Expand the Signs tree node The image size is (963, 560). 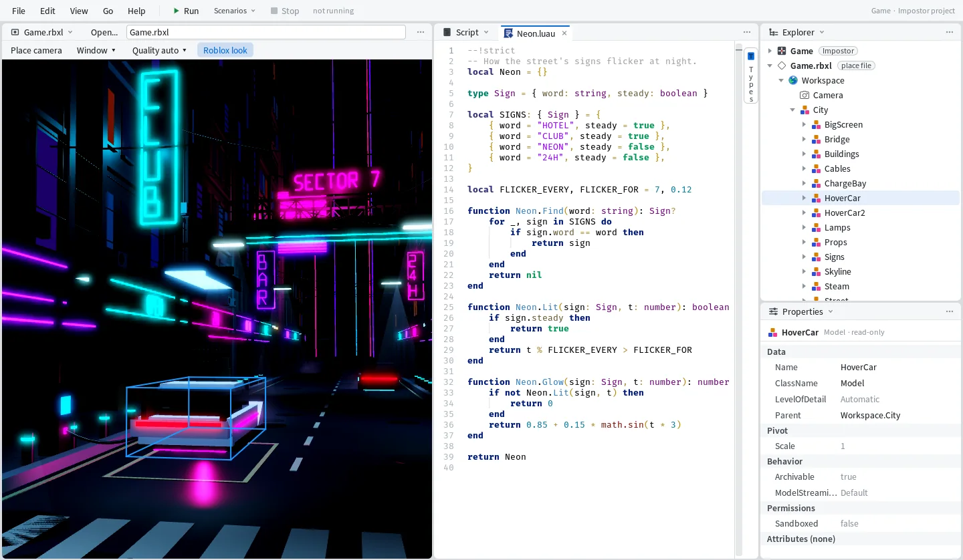click(x=804, y=257)
